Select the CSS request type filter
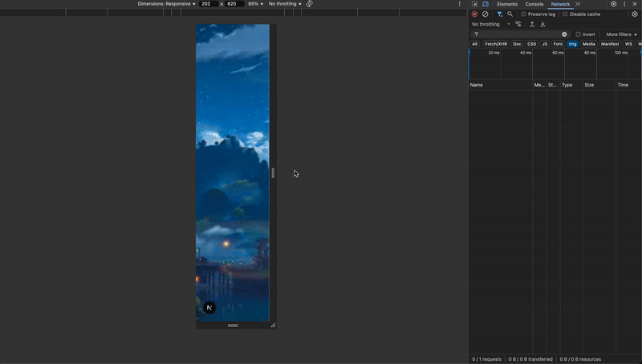The height and width of the screenshot is (364, 642). tap(531, 44)
